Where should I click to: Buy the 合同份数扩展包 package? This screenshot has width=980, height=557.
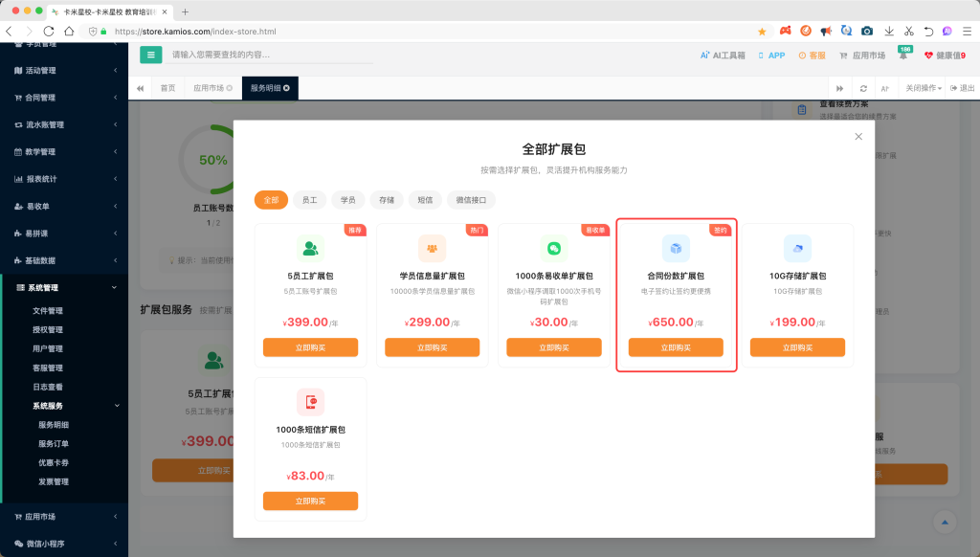point(676,347)
